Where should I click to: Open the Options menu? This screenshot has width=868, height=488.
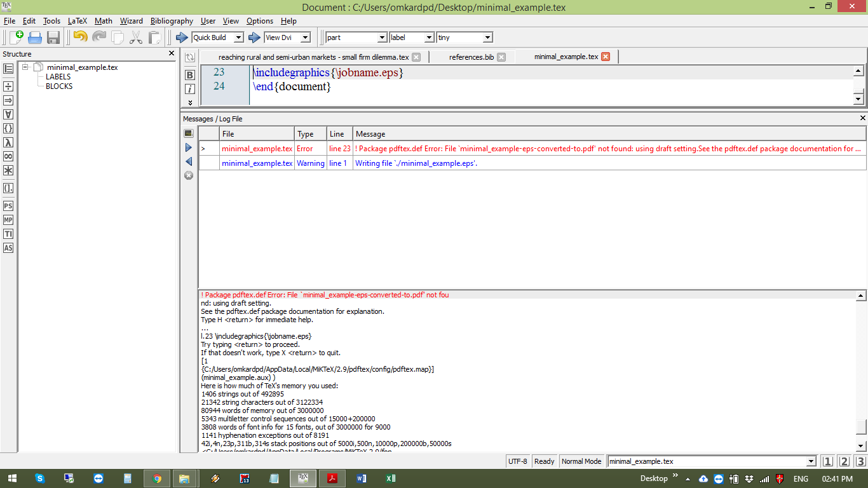(x=259, y=21)
